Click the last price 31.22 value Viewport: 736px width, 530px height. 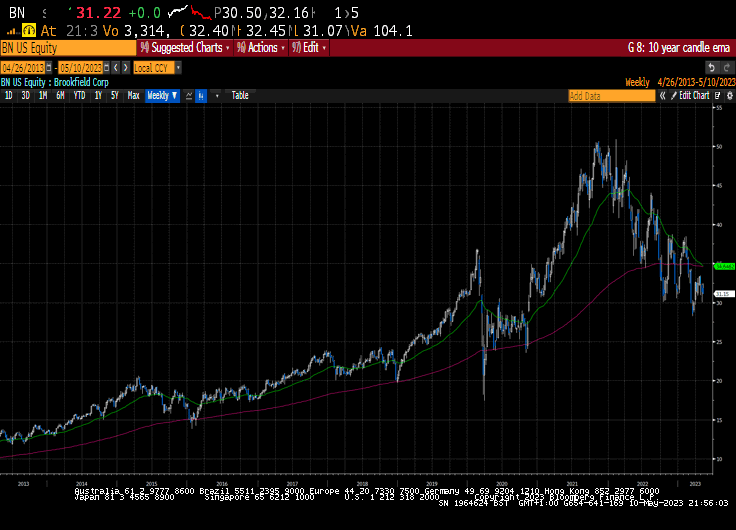(99, 13)
